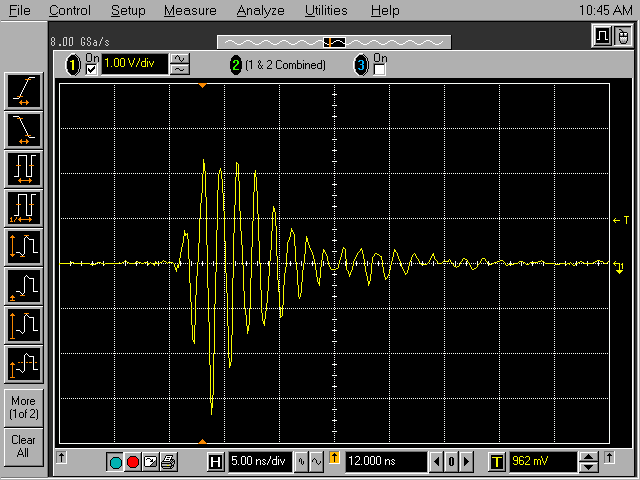Increase channel 1 vertical scale
Image resolution: width=640 pixels, height=480 pixels.
pyautogui.click(x=180, y=59)
